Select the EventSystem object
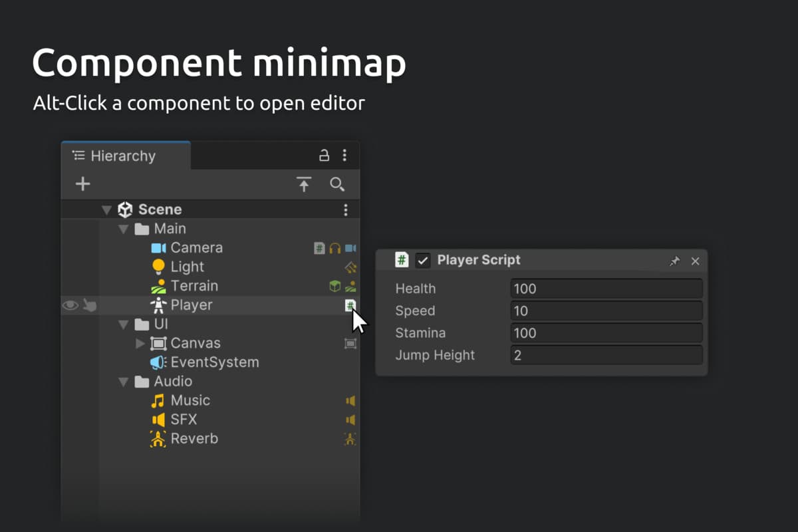The width and height of the screenshot is (798, 532). point(214,362)
